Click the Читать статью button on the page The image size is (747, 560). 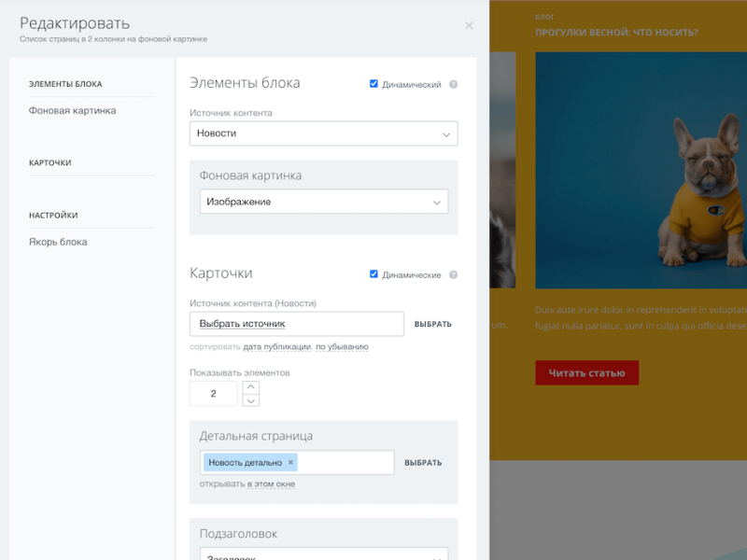[x=587, y=372]
